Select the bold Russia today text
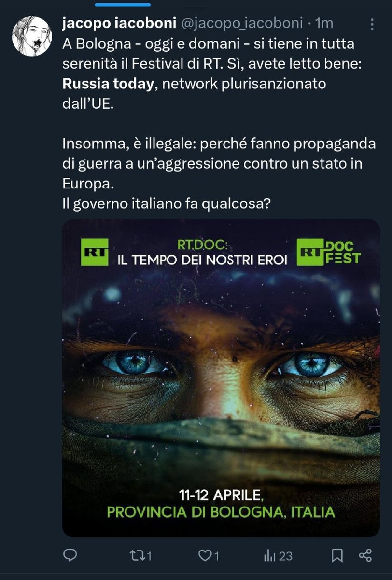 click(x=108, y=84)
